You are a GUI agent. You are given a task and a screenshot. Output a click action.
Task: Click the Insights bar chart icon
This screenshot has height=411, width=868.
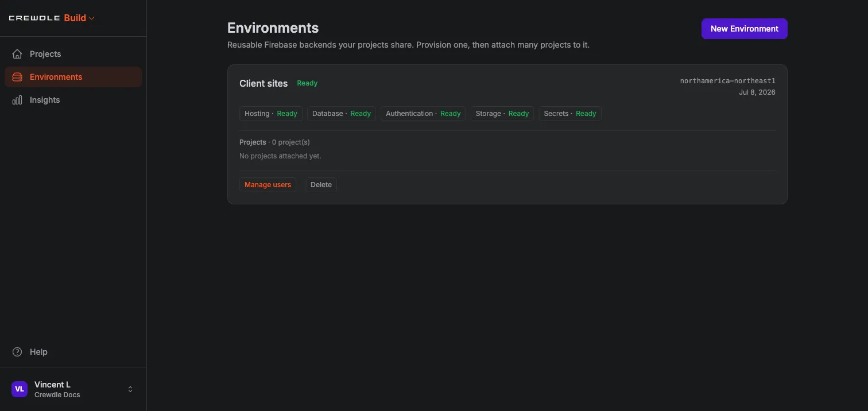pos(17,100)
